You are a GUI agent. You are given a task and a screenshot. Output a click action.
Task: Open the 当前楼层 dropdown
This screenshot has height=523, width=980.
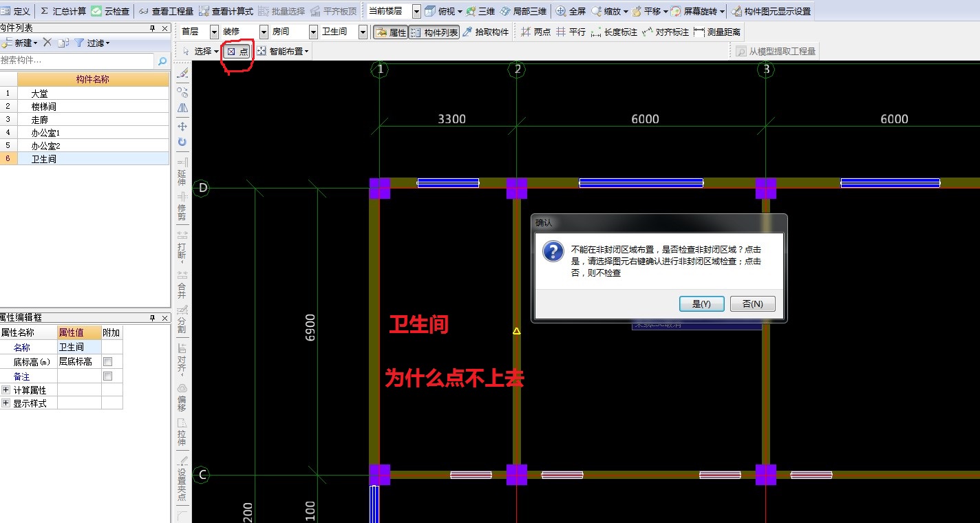[416, 11]
